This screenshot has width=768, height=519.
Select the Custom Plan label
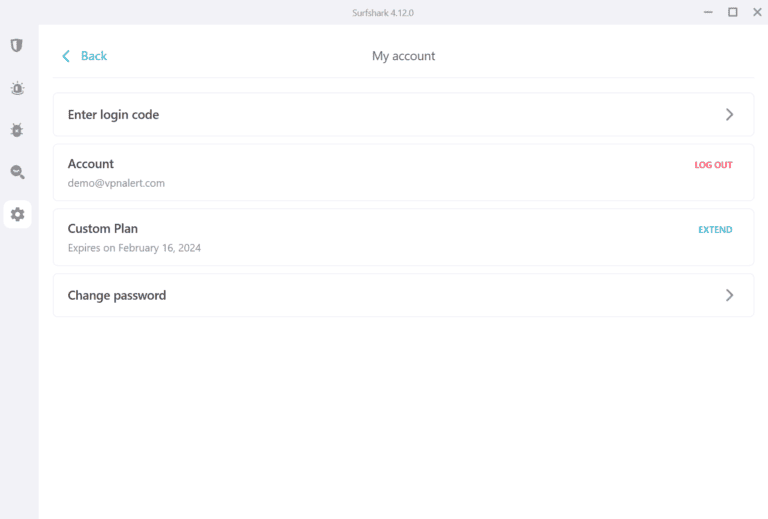click(103, 229)
